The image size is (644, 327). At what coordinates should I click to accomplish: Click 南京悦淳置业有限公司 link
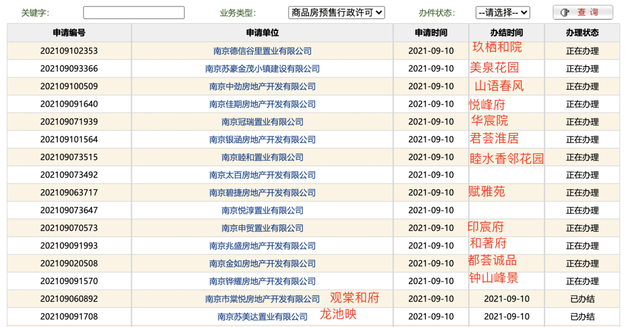[262, 211]
